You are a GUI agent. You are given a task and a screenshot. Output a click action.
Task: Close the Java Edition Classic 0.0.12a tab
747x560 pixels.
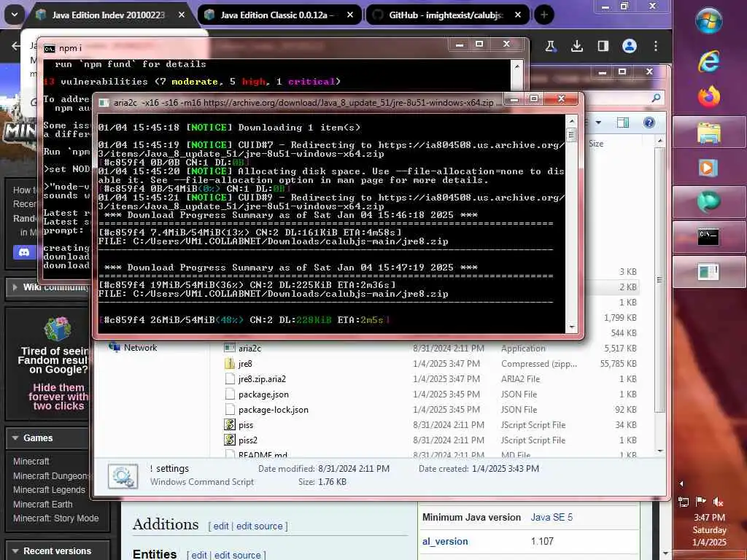click(x=350, y=15)
